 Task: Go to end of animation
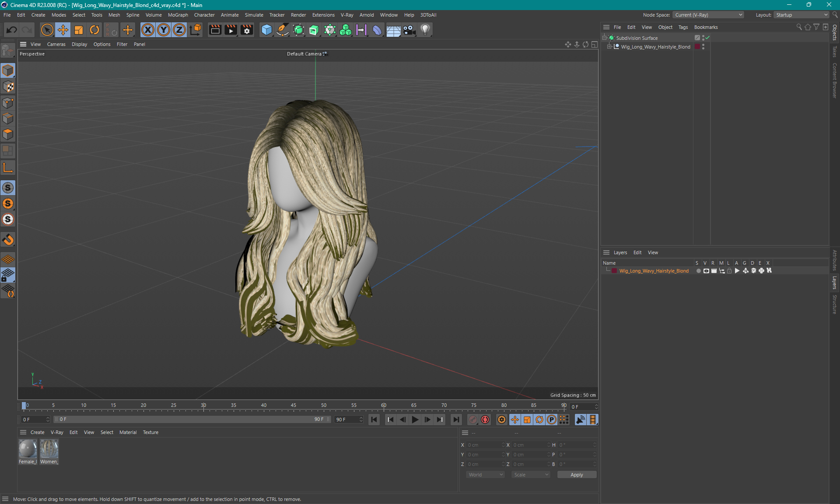[456, 420]
